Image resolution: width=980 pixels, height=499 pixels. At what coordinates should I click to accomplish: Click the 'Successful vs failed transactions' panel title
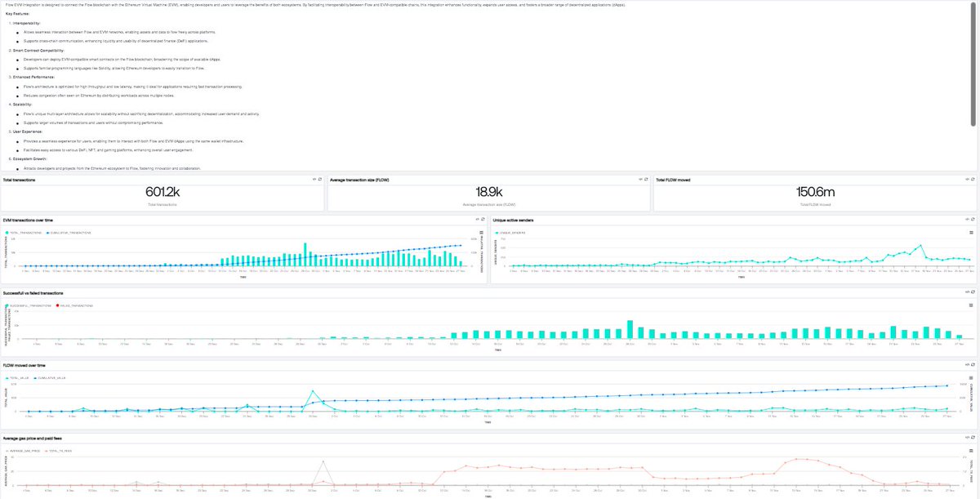click(x=33, y=292)
